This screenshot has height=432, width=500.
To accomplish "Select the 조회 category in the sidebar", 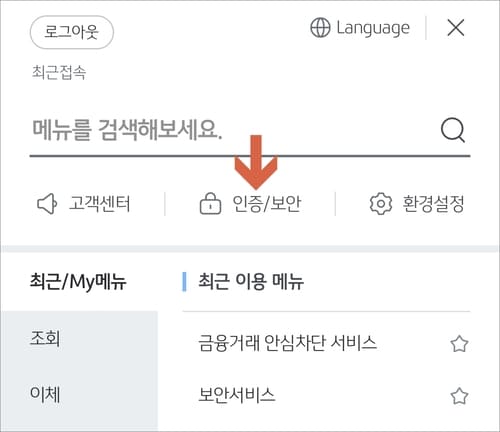I will 79,338.
